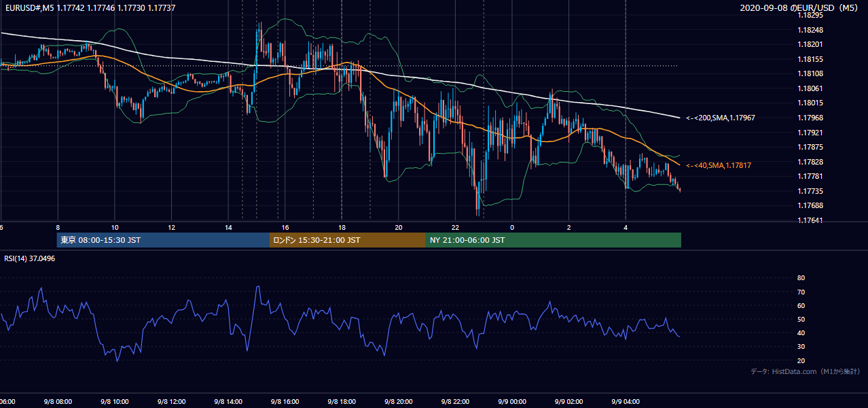Viewport: 868px width, 408px height.
Task: Click the 9/8 12:00 bottom time label
Action: click(x=170, y=402)
